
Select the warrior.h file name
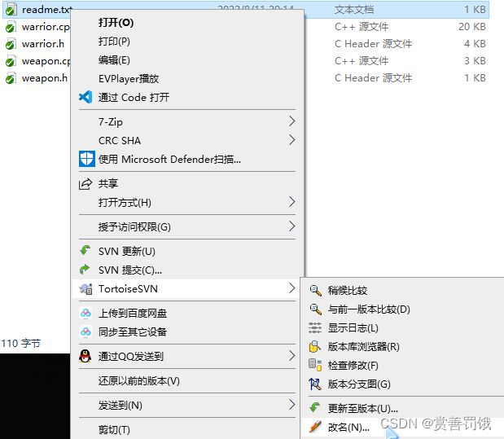click(43, 44)
